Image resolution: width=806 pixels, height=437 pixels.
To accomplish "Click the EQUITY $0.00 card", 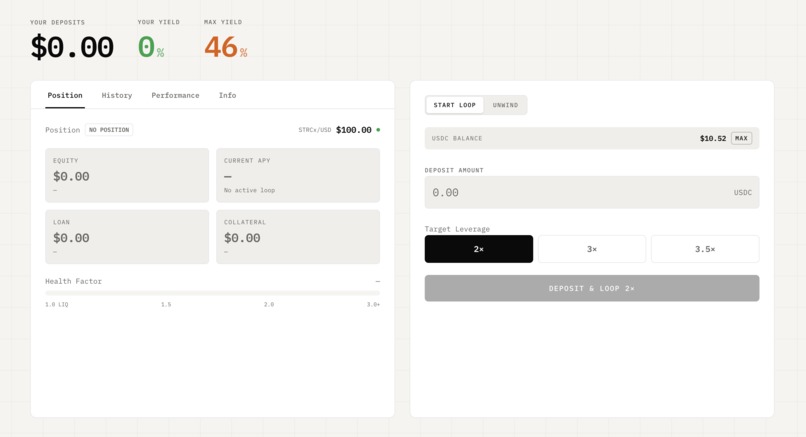I will pos(127,175).
